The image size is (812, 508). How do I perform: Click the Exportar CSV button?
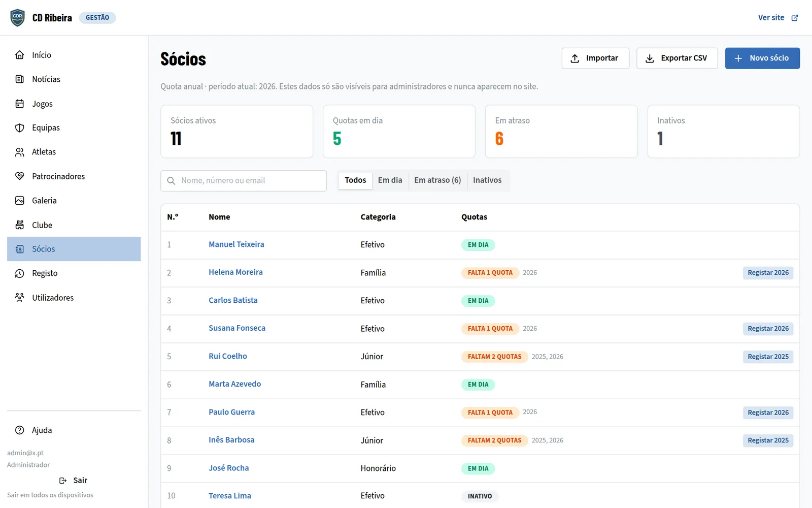(x=677, y=58)
